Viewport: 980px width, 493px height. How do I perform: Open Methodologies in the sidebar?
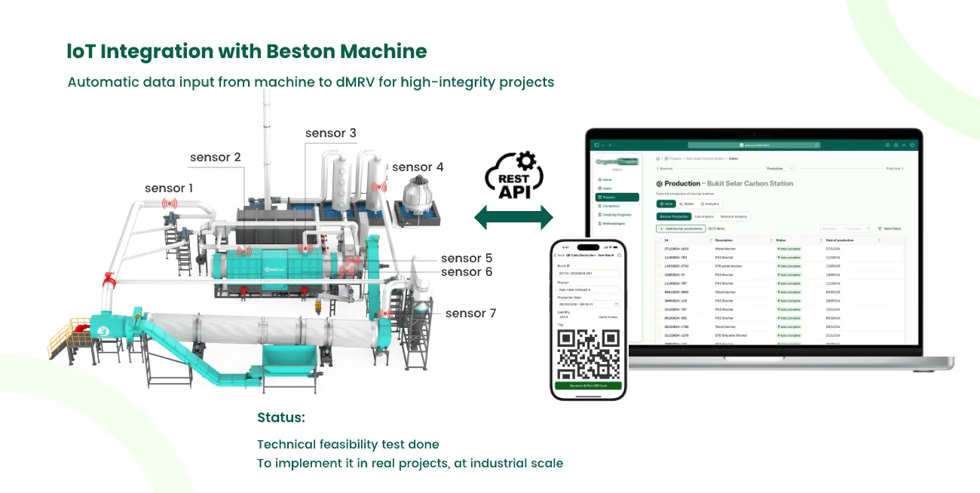coord(611,223)
